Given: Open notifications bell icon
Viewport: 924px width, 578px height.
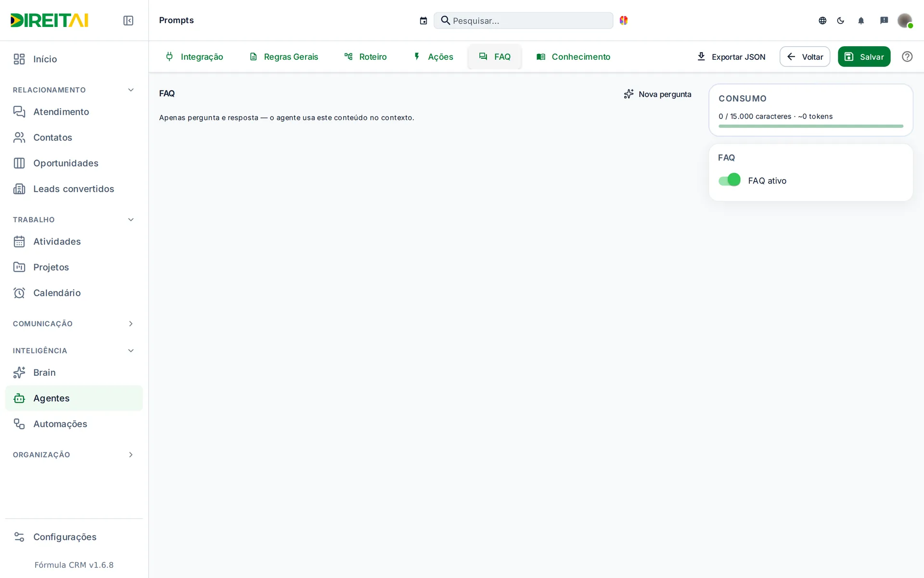Looking at the screenshot, I should pyautogui.click(x=861, y=20).
